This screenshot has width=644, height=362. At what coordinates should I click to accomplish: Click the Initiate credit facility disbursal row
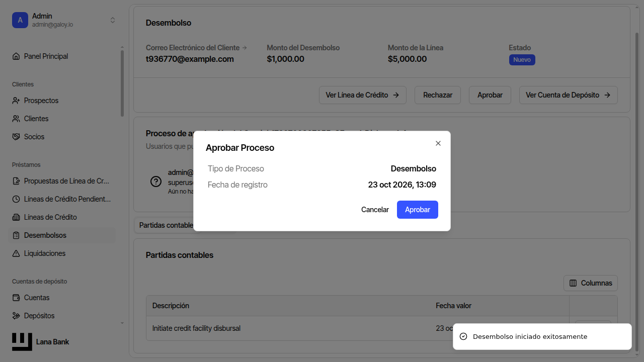pos(381,328)
